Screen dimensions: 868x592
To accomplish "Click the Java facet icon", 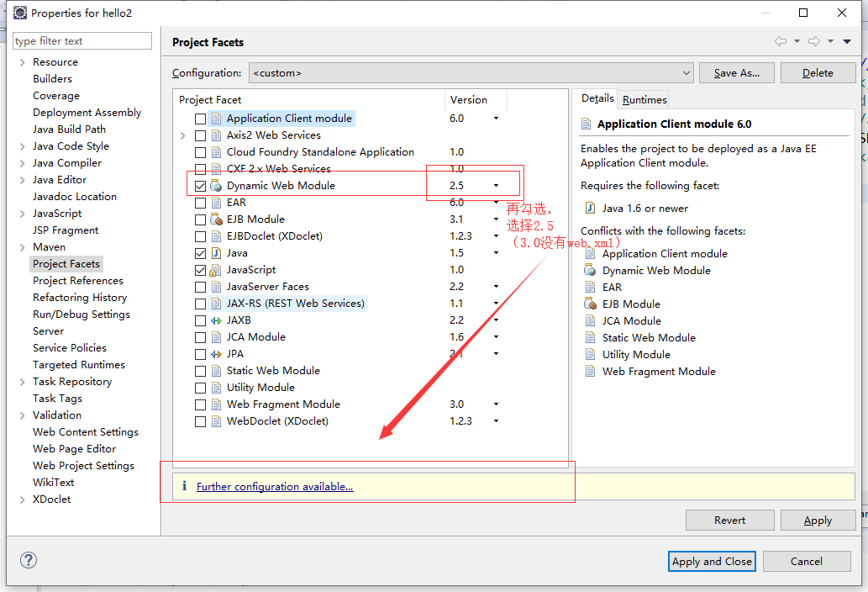I will [x=216, y=253].
